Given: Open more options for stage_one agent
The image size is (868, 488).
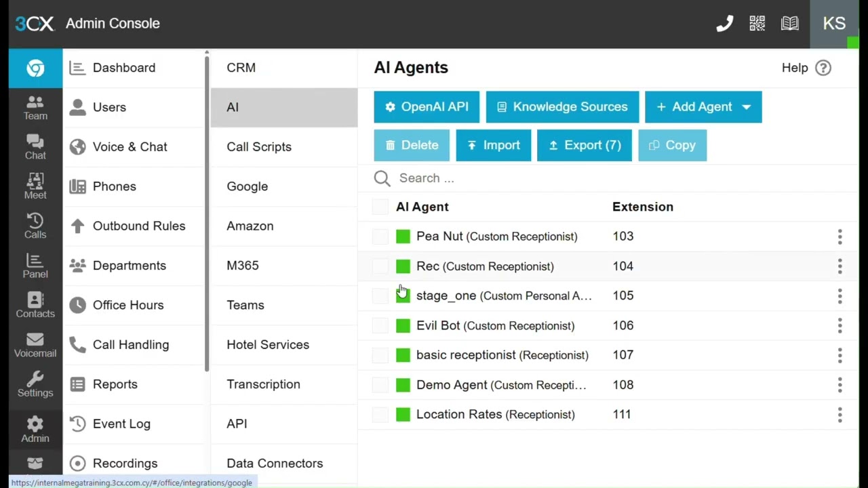Looking at the screenshot, I should pos(840,296).
